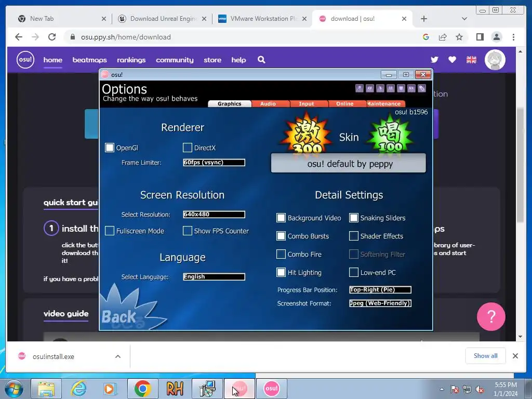The image size is (532, 399).
Task: Click the heart support icon in header
Action: [452, 60]
